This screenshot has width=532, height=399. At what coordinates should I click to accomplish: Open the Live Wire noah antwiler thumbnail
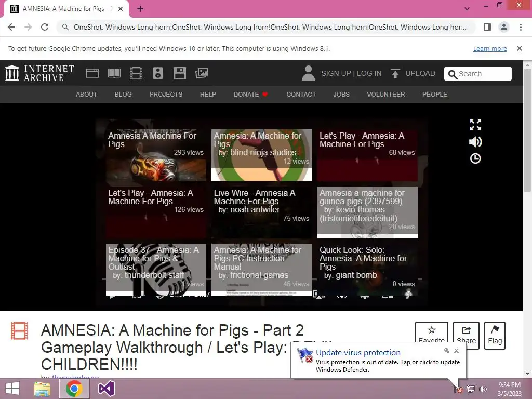pos(262,212)
